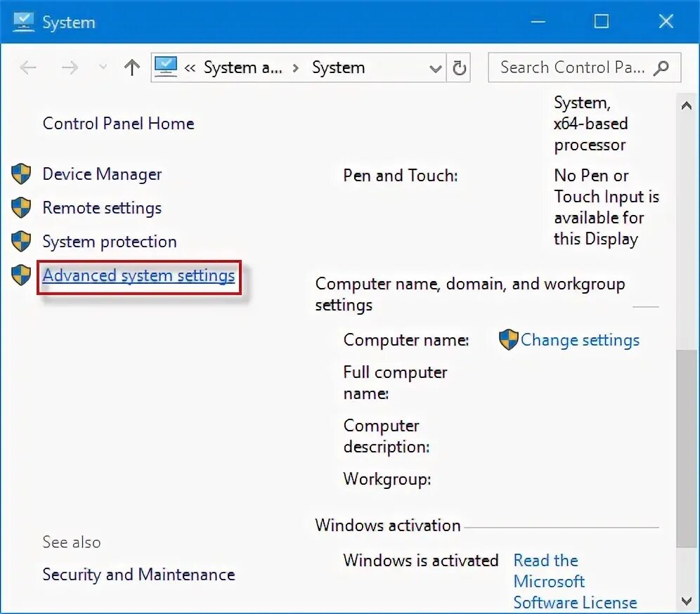Click 'Computer name:' label
Image resolution: width=700 pixels, height=614 pixels.
tap(406, 340)
